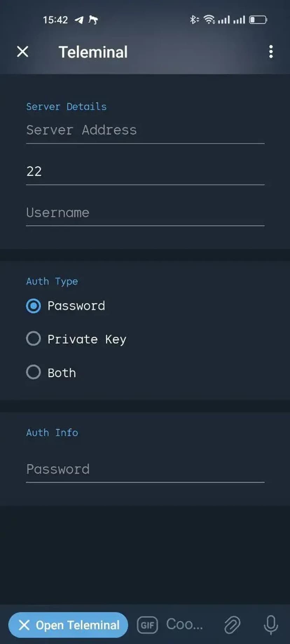Tap the paperclip attachment icon
Viewport: 290px width, 644px height.
point(232,625)
